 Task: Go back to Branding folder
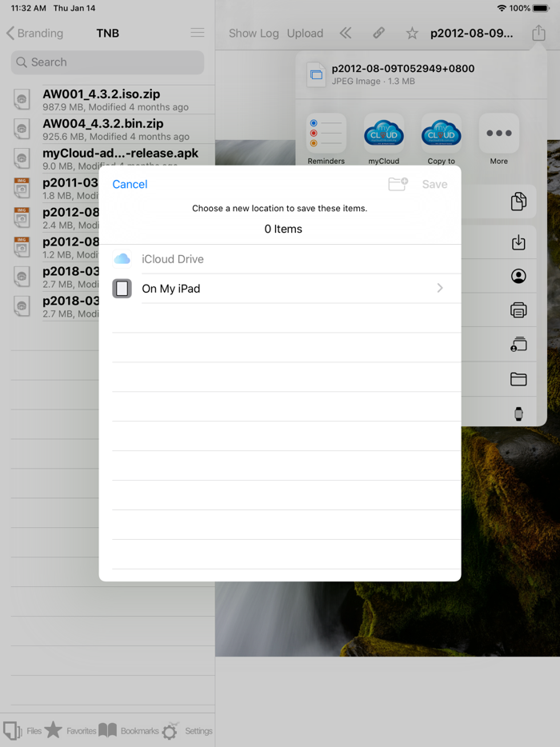[x=35, y=34]
